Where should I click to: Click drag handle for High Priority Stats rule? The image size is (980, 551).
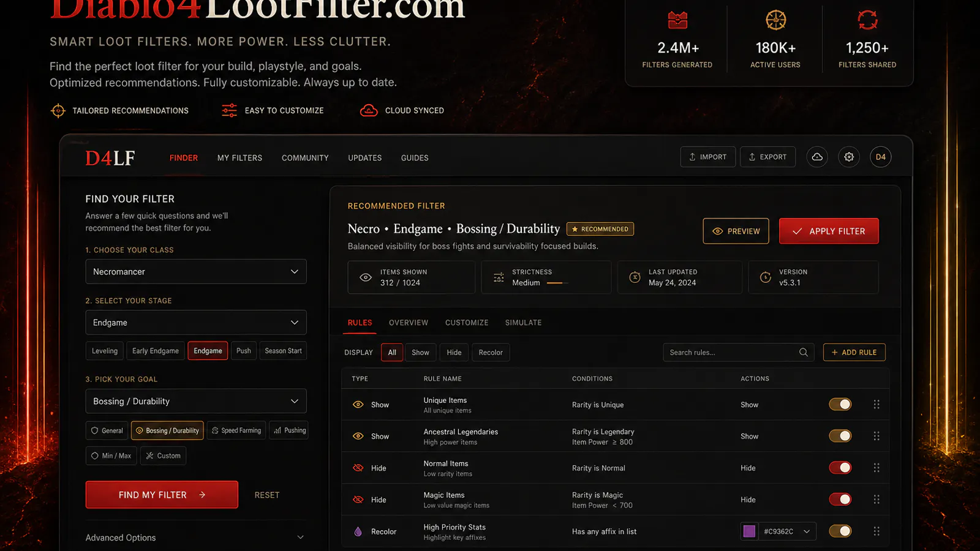point(876,531)
